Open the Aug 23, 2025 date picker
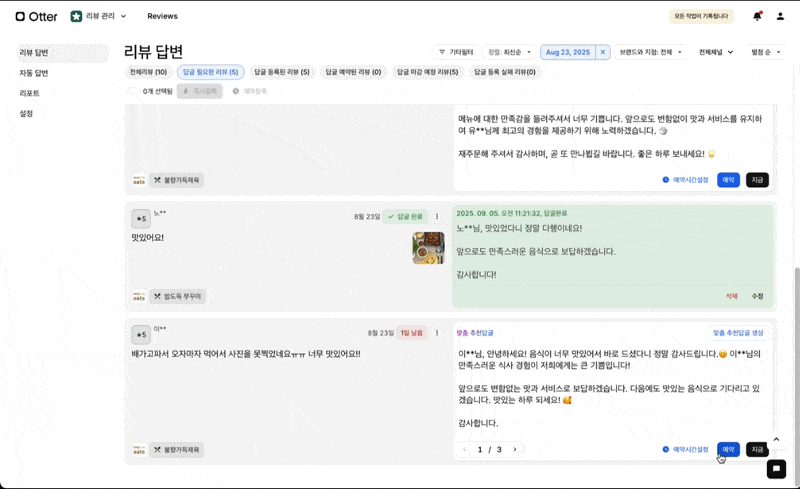 (567, 52)
